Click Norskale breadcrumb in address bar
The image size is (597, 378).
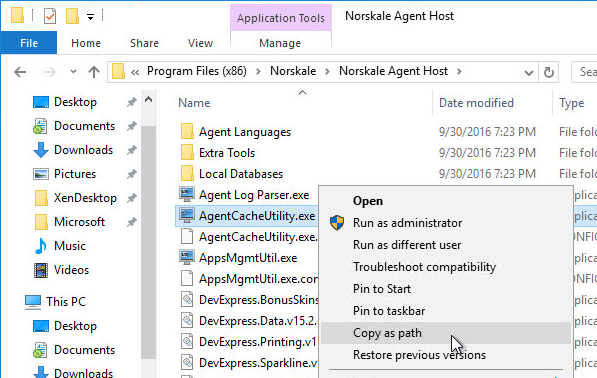point(293,71)
